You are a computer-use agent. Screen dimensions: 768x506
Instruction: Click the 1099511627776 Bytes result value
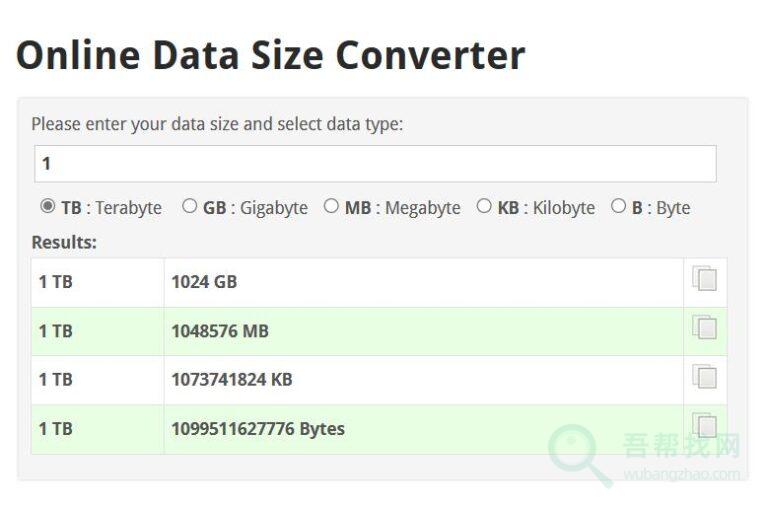click(x=258, y=429)
